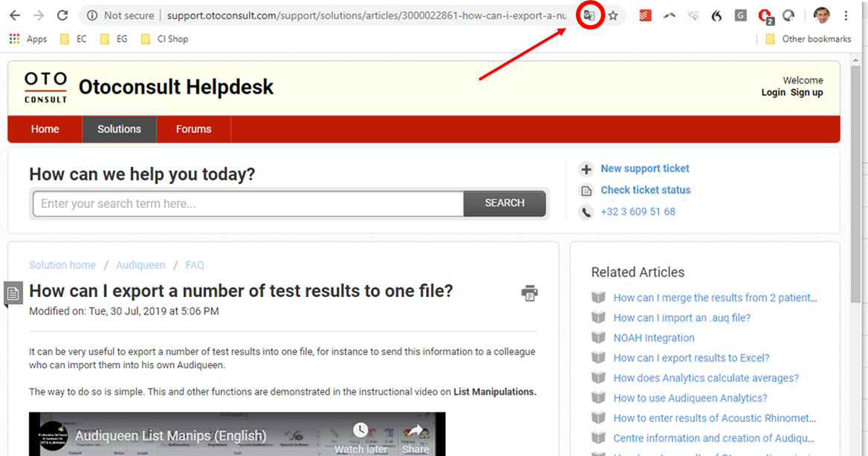Click the video channel avatar icon
The width and height of the screenshot is (868, 456).
pos(53,436)
